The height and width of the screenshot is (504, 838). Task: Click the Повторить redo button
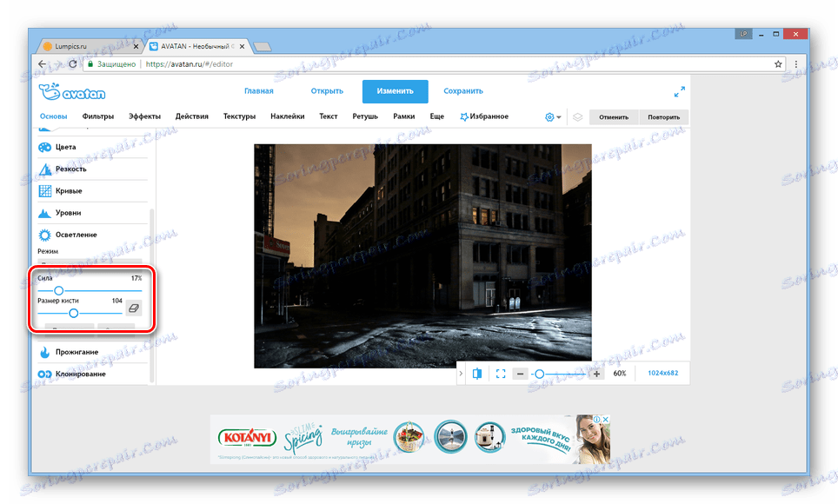click(664, 117)
